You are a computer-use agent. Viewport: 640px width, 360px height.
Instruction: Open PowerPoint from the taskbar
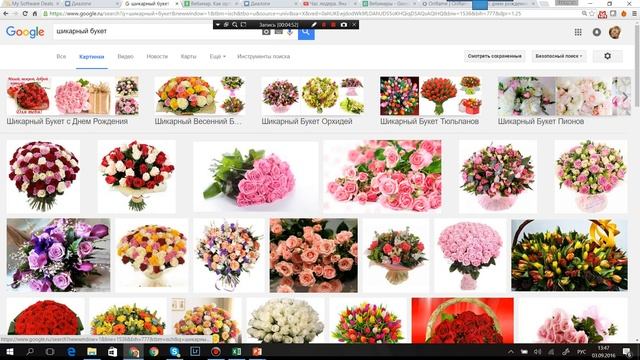tap(257, 351)
